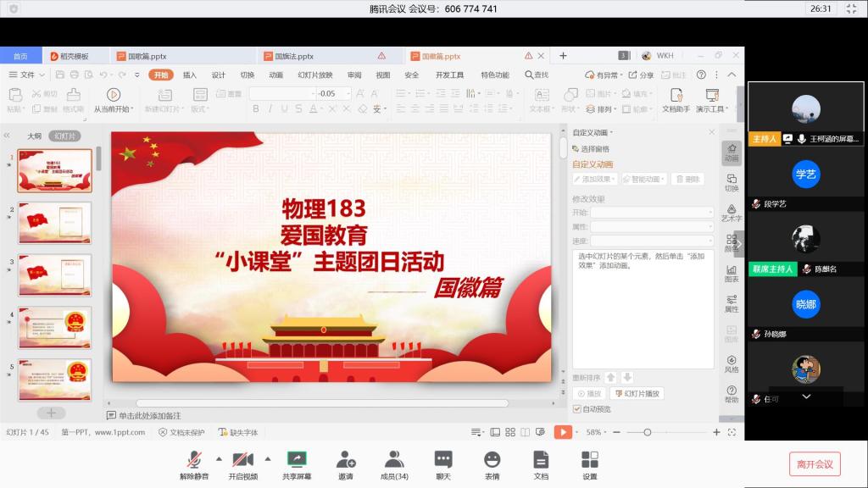Switch to 大纲 outline view
868x488 pixels.
(34, 136)
